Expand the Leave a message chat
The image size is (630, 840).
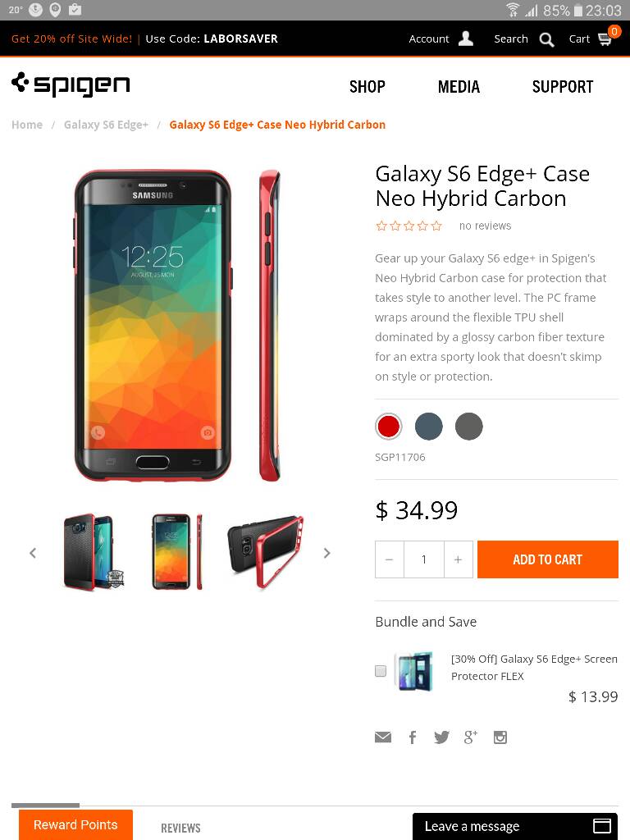(x=515, y=826)
